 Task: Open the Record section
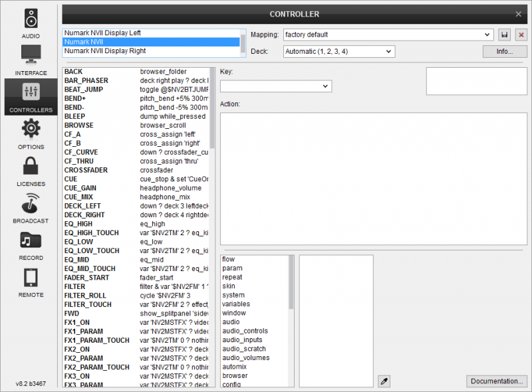31,244
